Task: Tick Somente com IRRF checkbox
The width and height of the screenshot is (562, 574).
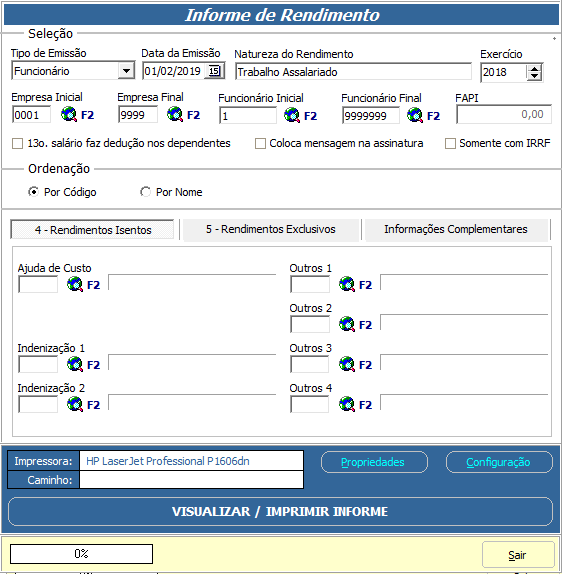Action: pos(450,144)
